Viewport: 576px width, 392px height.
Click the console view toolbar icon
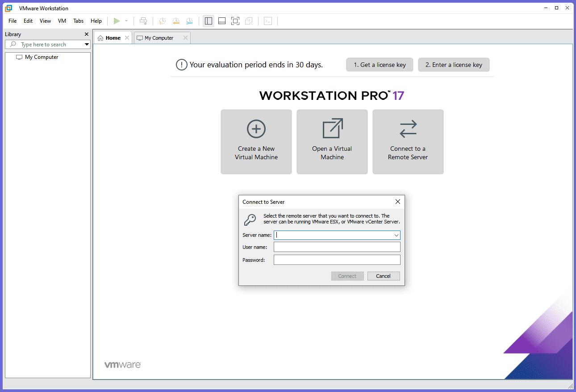(268, 21)
